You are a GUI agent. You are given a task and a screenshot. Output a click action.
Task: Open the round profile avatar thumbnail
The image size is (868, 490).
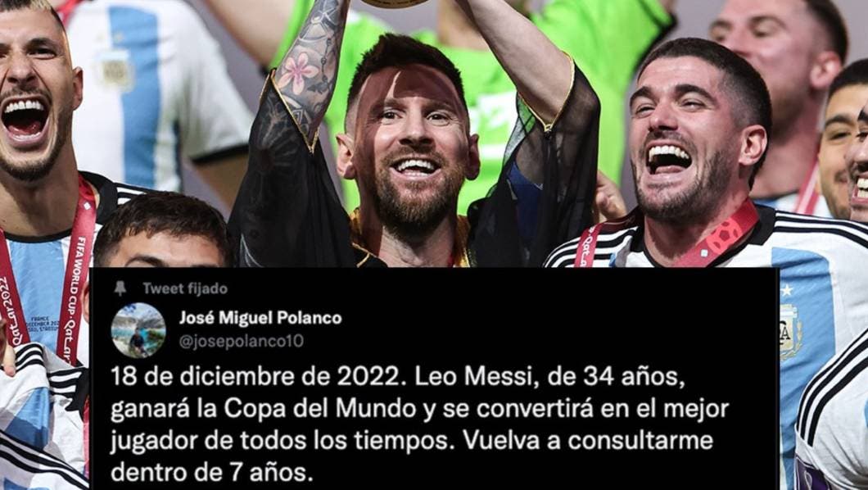click(x=138, y=330)
